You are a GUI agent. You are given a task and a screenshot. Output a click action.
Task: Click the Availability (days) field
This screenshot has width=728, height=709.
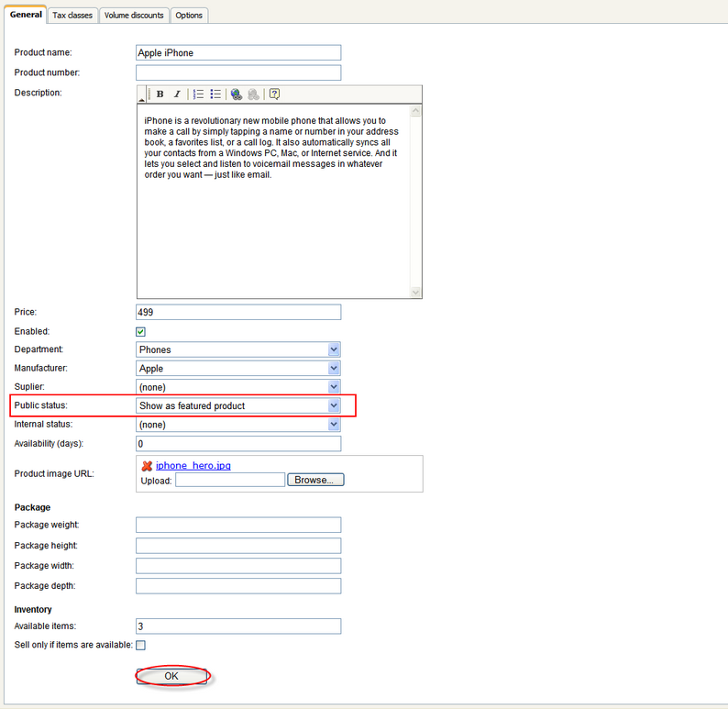click(238, 443)
